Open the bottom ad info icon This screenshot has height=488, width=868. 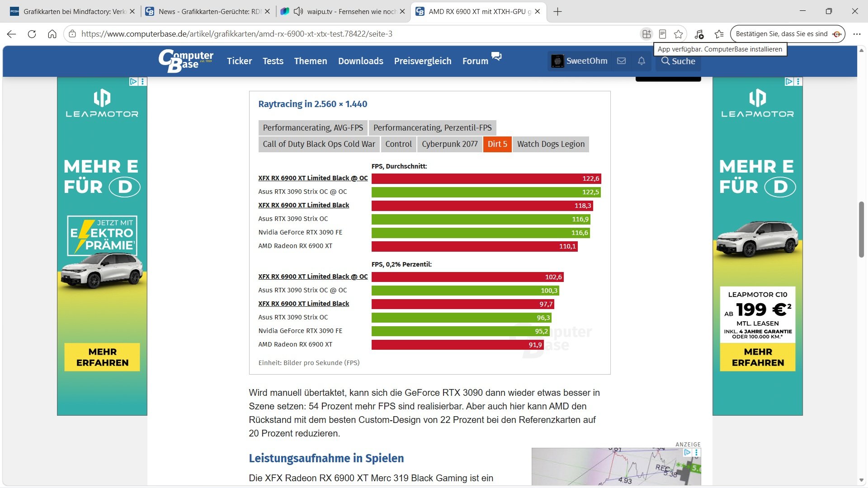click(687, 452)
